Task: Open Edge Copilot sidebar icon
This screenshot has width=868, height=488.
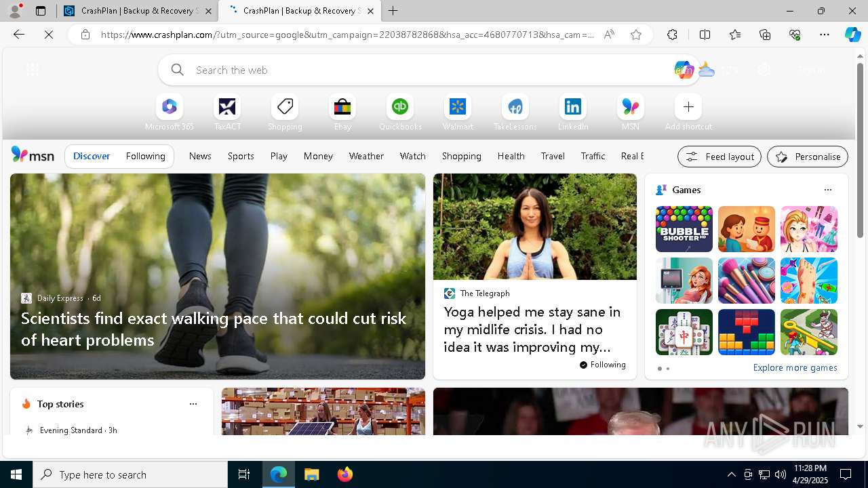Action: pyautogui.click(x=852, y=35)
